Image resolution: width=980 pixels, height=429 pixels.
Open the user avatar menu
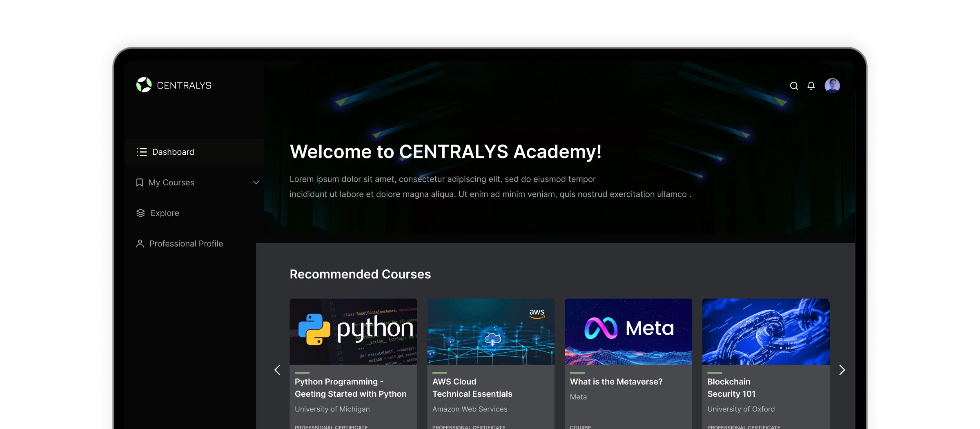(832, 86)
